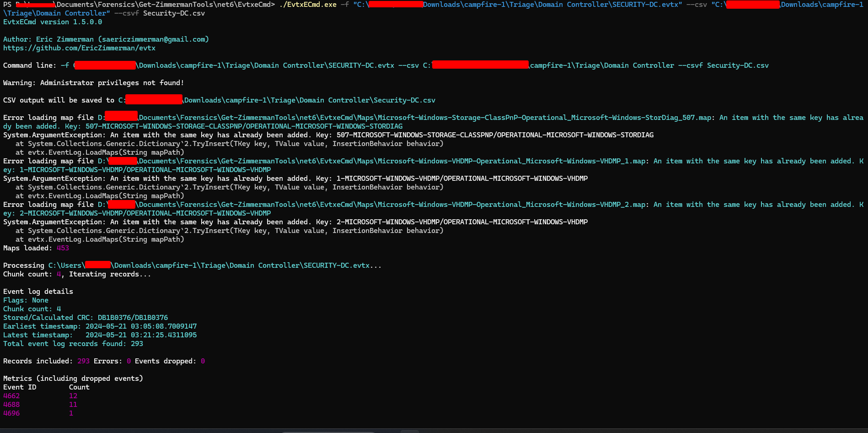Viewport: 868px width, 433px height.
Task: Click the ./EvtxECmd.exe command in prompt
Action: click(308, 5)
